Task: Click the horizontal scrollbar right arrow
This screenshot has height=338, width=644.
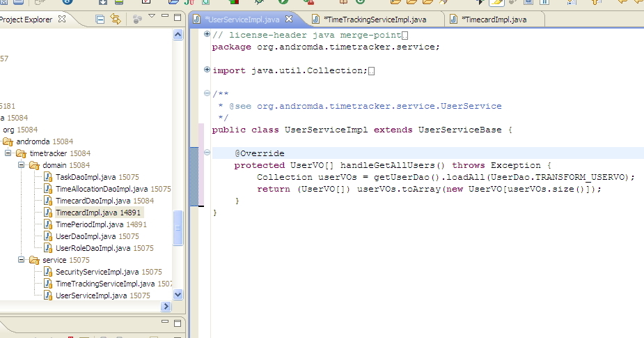Action: [166, 307]
